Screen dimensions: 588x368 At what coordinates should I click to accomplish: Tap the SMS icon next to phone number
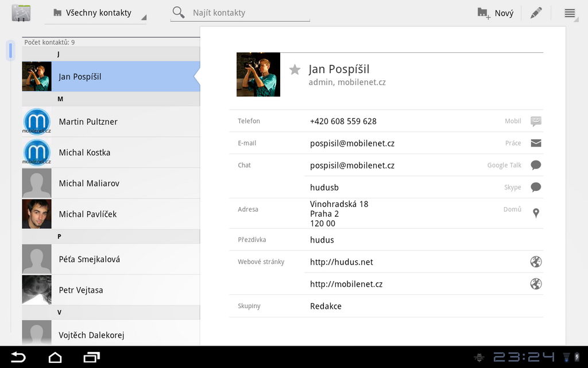[536, 121]
